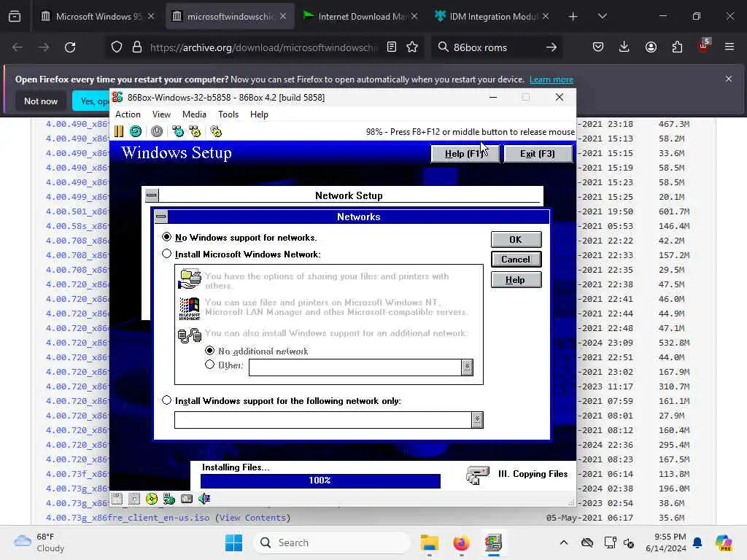Open the Other network dropdown arrow

(467, 367)
